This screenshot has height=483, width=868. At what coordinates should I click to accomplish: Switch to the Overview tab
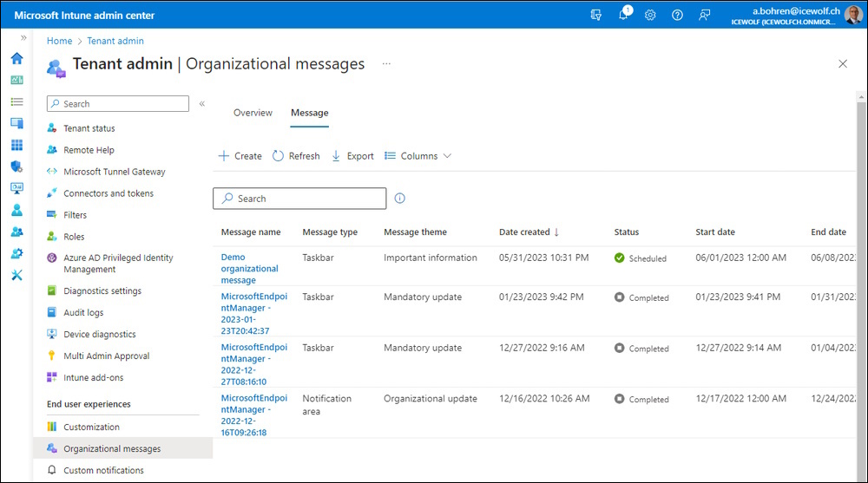(x=253, y=113)
